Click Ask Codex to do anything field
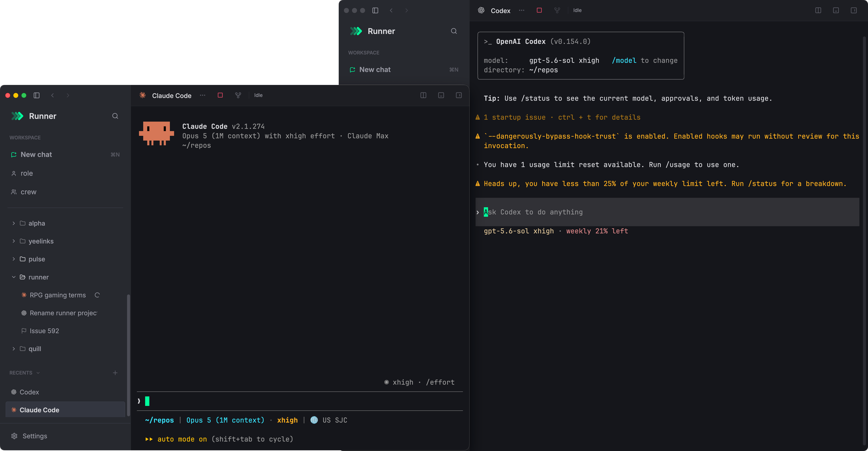868x451 pixels. [x=667, y=212]
